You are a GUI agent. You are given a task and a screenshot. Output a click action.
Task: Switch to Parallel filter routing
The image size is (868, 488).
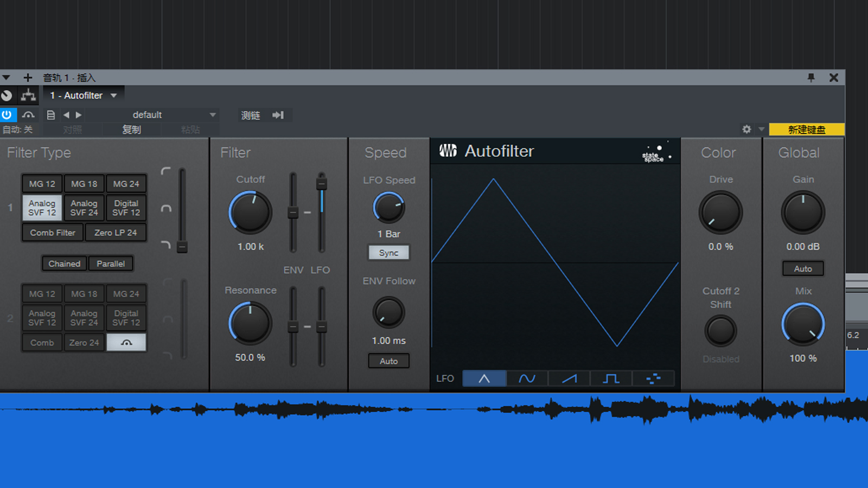click(x=111, y=264)
